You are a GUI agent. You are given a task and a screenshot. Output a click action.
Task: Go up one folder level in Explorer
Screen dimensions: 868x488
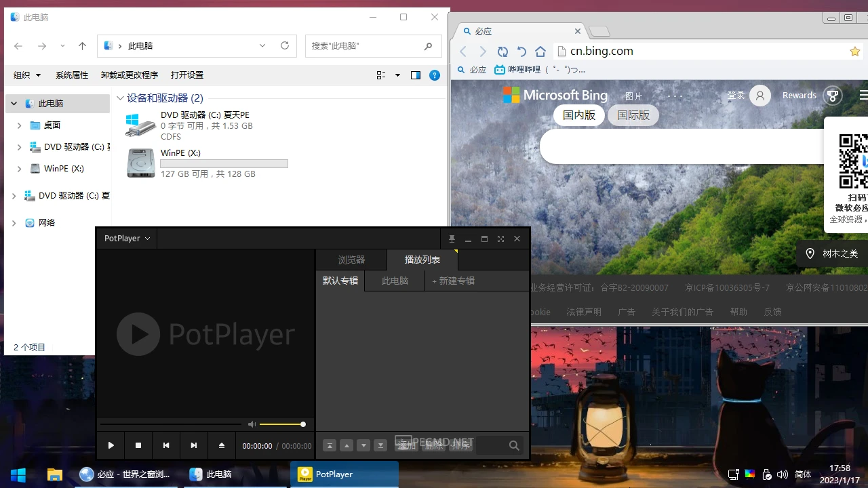coord(82,46)
